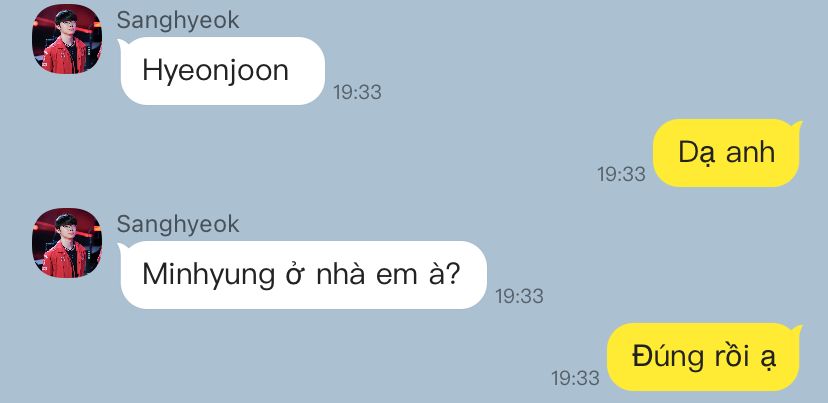Tap the Minhyung ở nhà em à? bubble
Screen dimensions: 828x403
tap(303, 275)
